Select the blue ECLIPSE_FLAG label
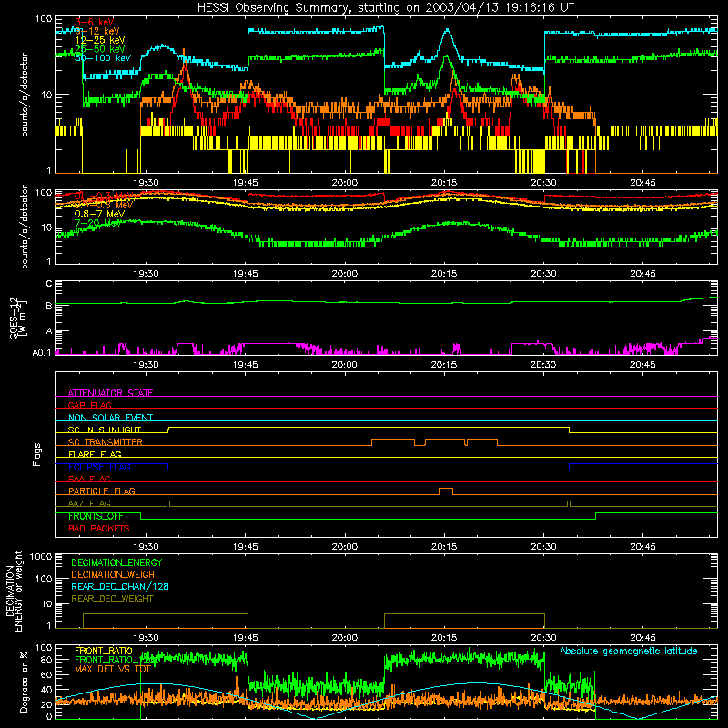This screenshot has width=728, height=728. pos(99,467)
